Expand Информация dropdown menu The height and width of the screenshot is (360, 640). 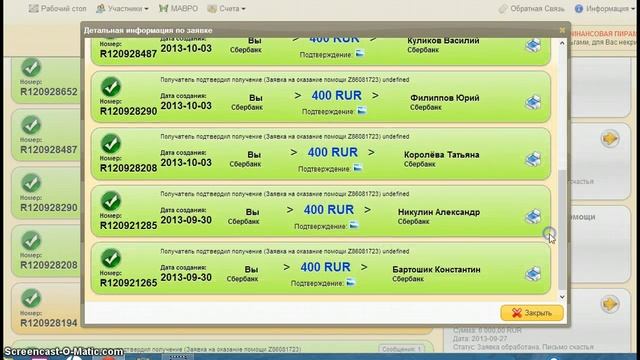pyautogui.click(x=604, y=9)
